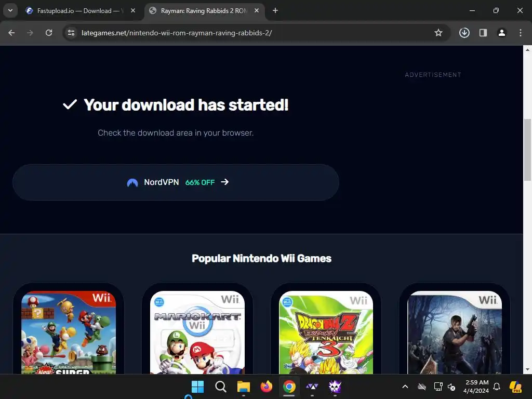Bookmark this page with the star icon

click(x=438, y=33)
